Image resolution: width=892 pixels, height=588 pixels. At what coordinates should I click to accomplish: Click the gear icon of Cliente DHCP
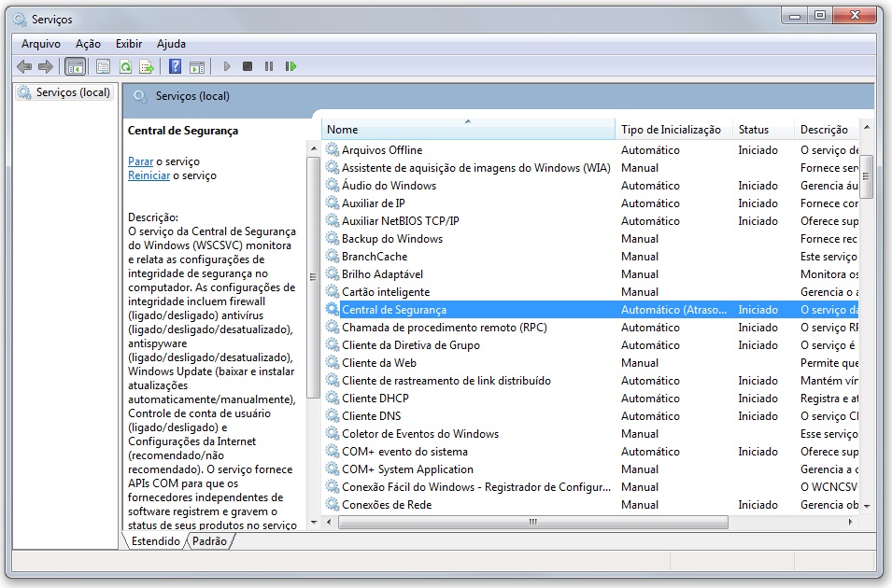click(333, 398)
